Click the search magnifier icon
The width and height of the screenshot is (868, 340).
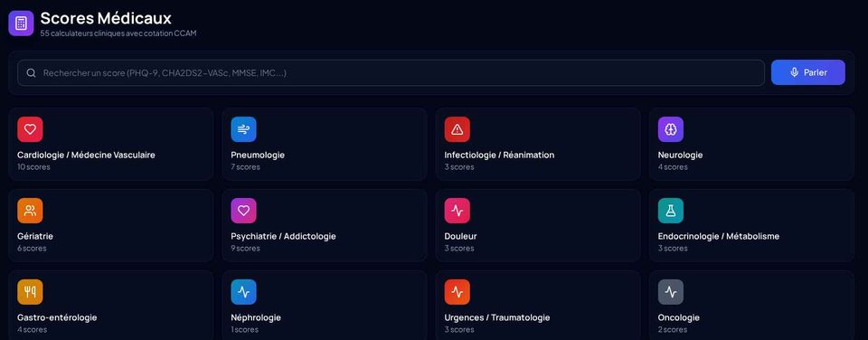click(32, 73)
